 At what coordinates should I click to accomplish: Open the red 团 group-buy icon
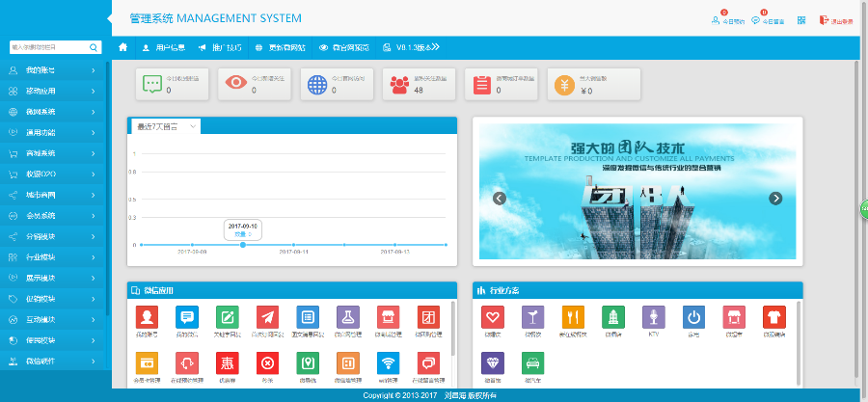tap(428, 317)
